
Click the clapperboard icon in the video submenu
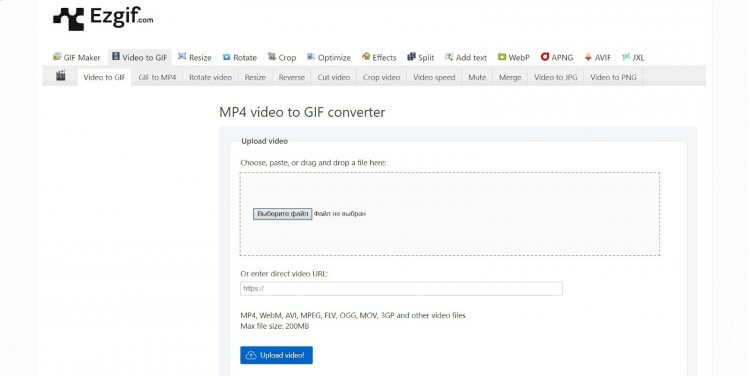pyautogui.click(x=60, y=76)
